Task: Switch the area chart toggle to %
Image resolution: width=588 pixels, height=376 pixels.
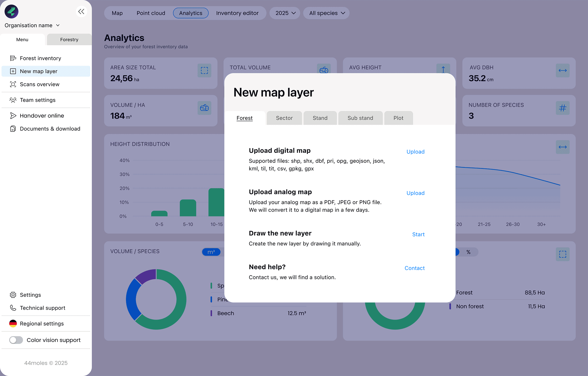Action: pyautogui.click(x=468, y=252)
